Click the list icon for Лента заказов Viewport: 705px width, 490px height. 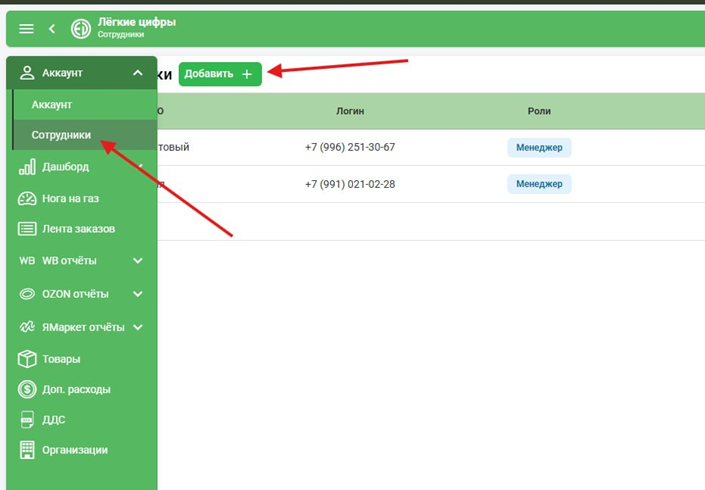coord(27,229)
